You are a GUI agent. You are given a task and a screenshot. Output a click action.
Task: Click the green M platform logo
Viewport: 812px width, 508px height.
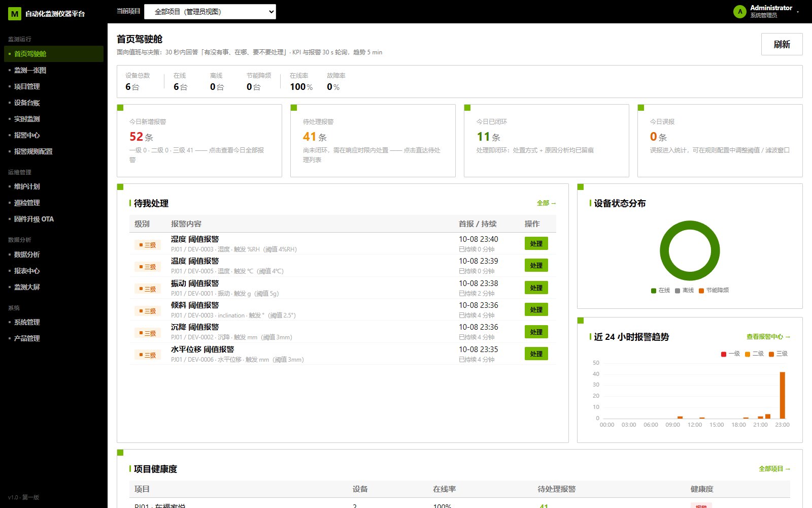tap(15, 14)
